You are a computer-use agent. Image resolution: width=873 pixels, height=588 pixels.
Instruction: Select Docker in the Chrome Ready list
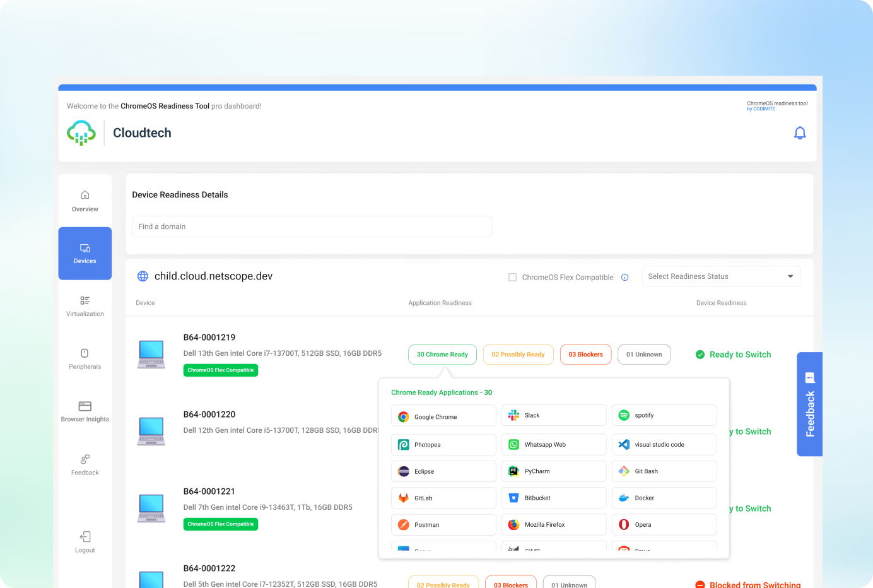664,498
